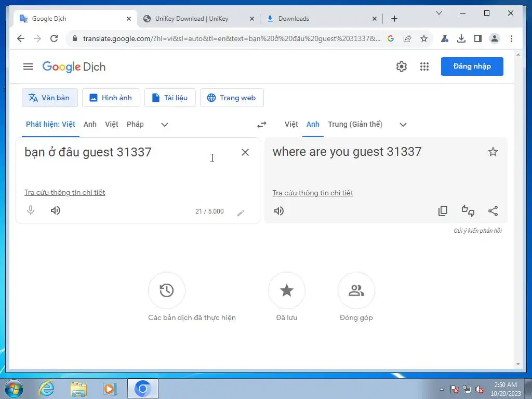This screenshot has height=399, width=532.
Task: Open the Google Translate main menu hamburger
Action: 28,66
